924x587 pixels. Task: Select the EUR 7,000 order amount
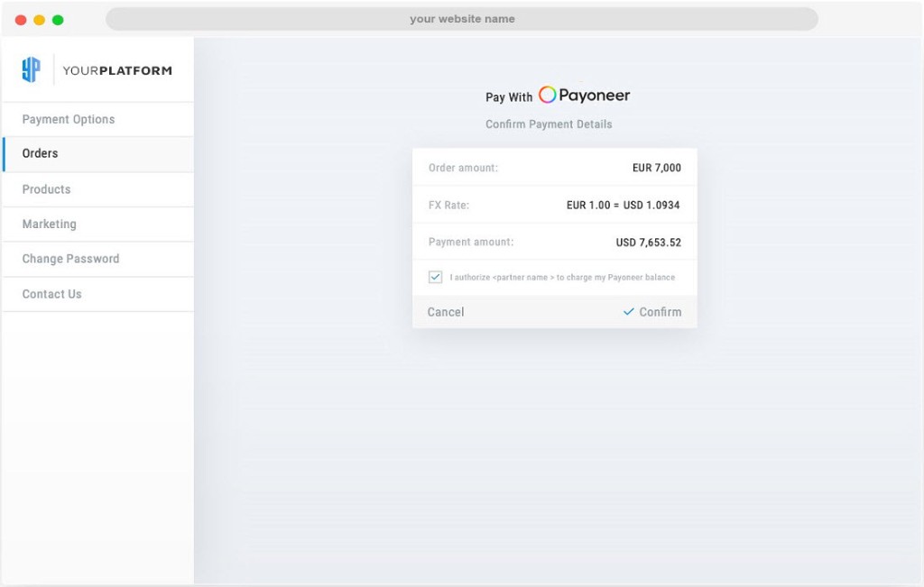[657, 168]
